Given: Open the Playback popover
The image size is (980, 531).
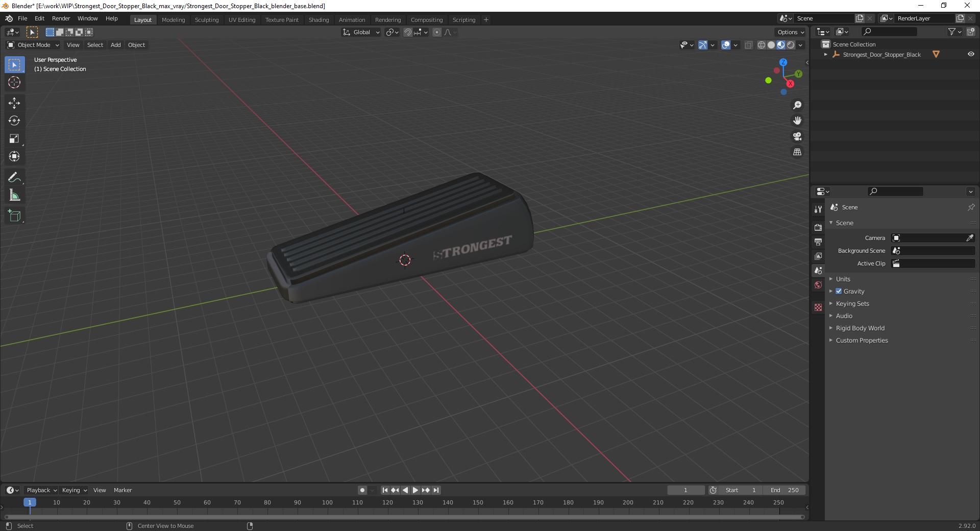Looking at the screenshot, I should [41, 490].
